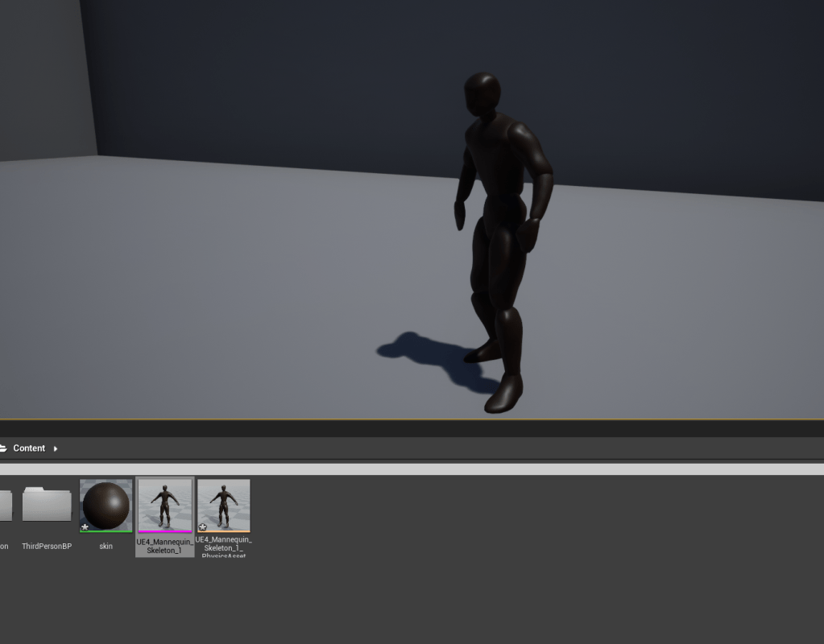Click the ThirdPersonBP folder name label
The height and width of the screenshot is (644, 824).
(x=47, y=547)
